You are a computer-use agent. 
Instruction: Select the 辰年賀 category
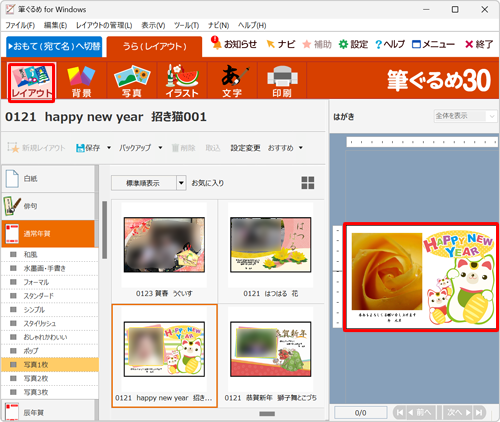[x=49, y=412]
